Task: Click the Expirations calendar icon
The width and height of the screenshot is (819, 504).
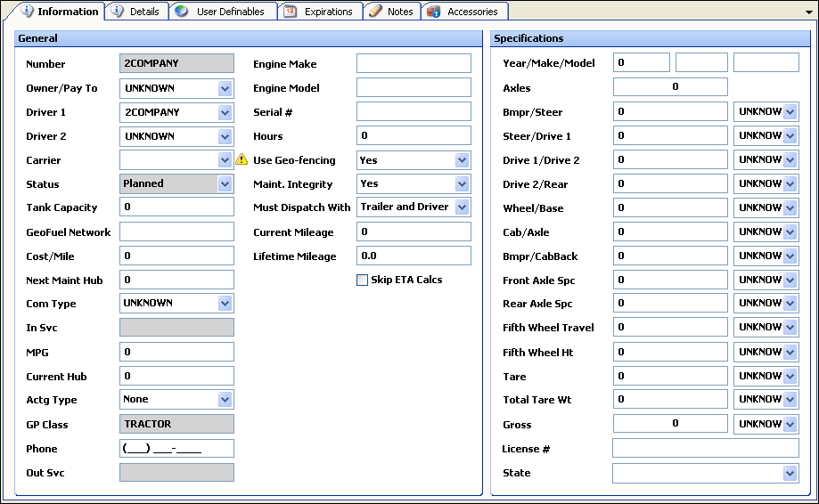Action: [291, 12]
